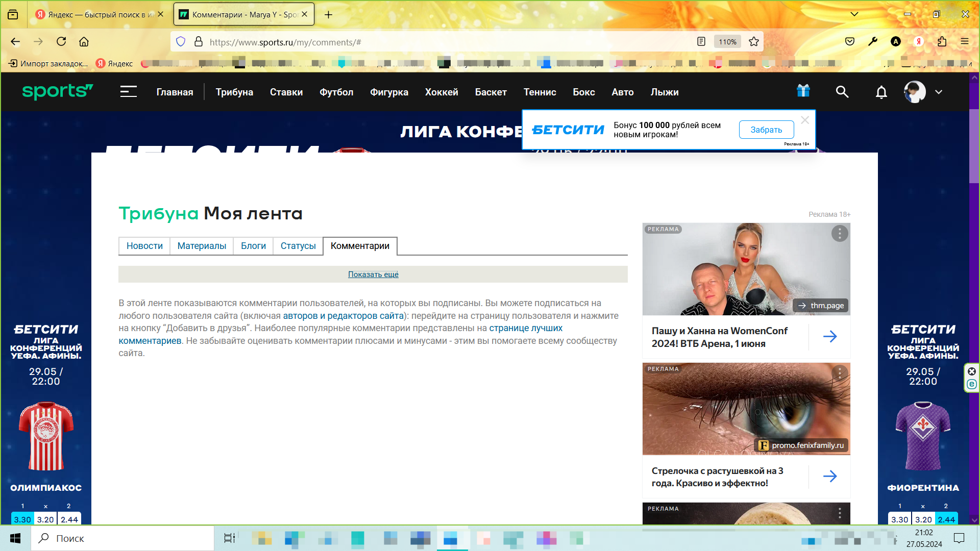
Task: Open the WomenConf ad image
Action: click(x=746, y=269)
